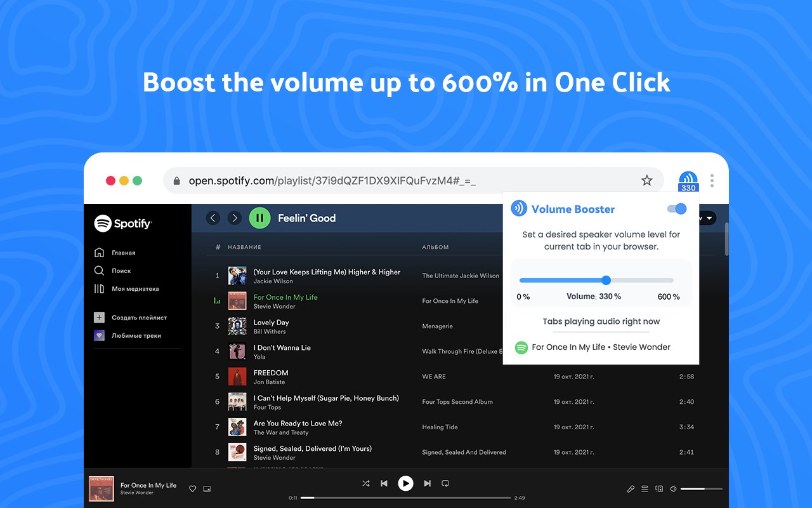Open Любимые треки heart icon
The image size is (812, 508).
click(99, 335)
